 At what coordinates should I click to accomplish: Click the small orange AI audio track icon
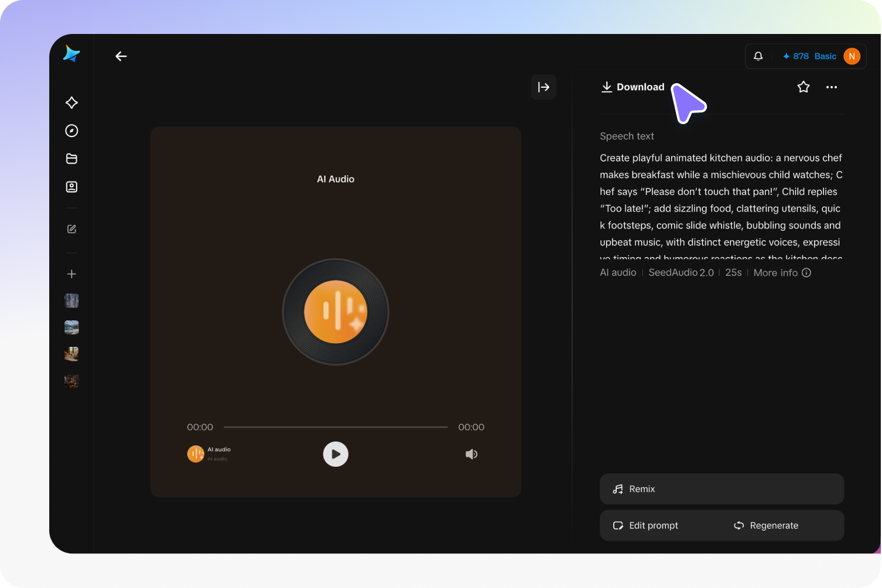196,454
